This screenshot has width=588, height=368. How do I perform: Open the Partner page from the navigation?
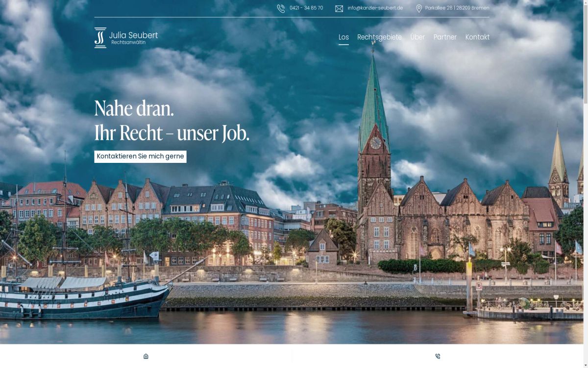(x=445, y=37)
